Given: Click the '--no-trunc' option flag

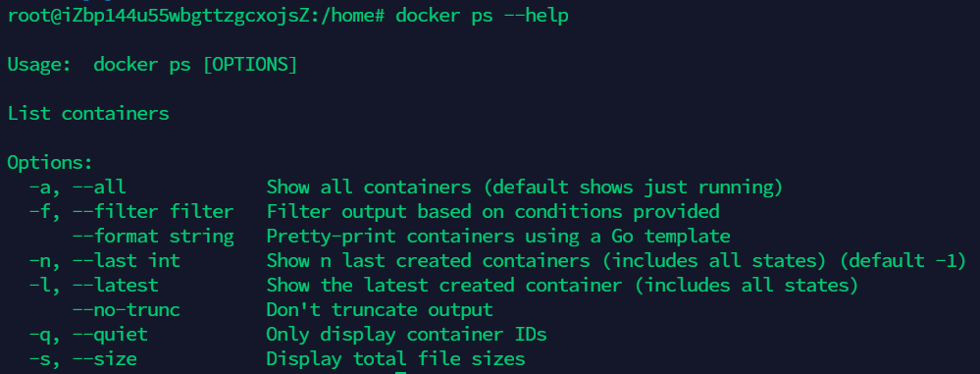Looking at the screenshot, I should [x=127, y=309].
